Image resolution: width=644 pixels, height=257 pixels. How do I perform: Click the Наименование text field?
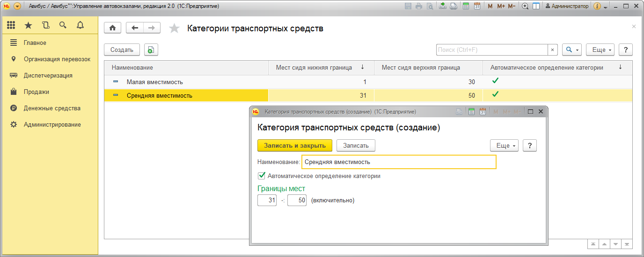[398, 162]
